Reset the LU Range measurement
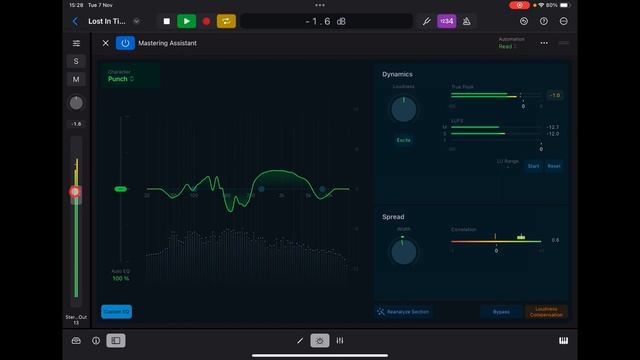The image size is (640, 360). coord(554,166)
